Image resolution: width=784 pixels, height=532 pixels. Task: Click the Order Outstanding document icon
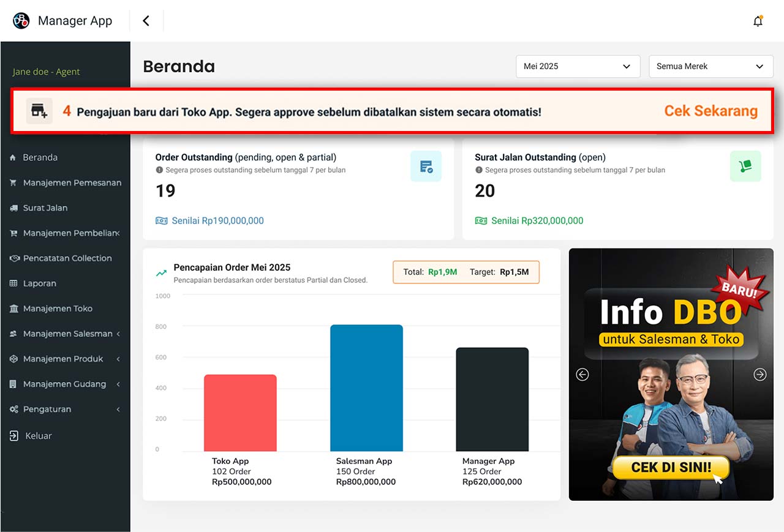click(x=426, y=167)
